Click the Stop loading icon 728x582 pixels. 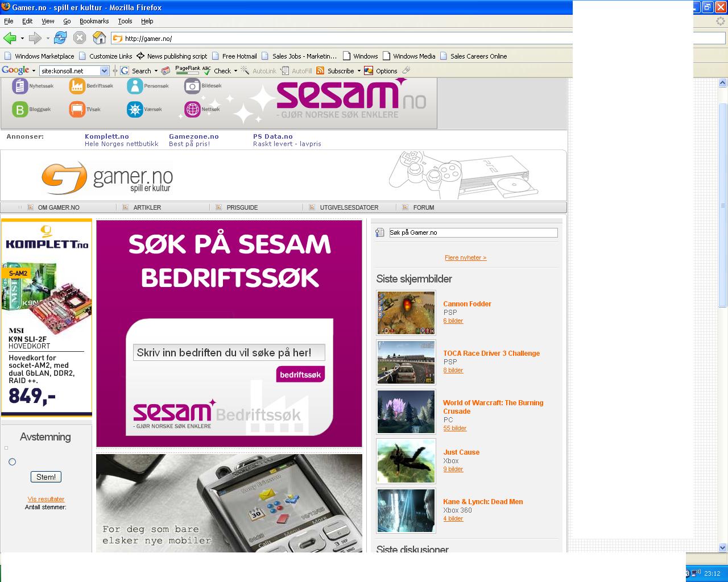80,38
